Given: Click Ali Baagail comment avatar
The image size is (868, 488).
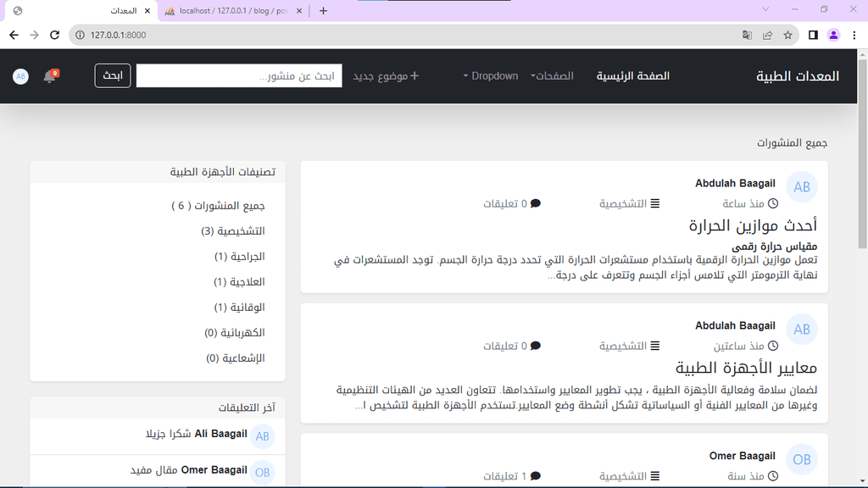Looking at the screenshot, I should tap(263, 436).
